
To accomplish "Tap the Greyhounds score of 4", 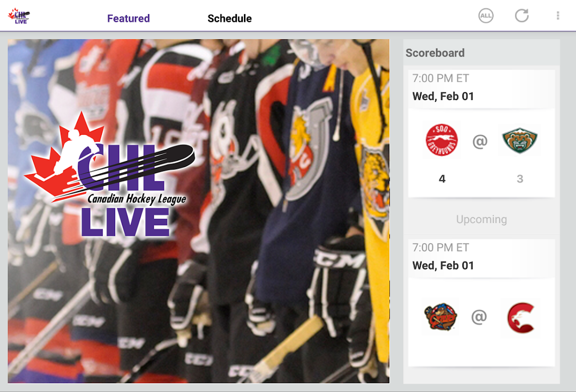I will click(442, 178).
